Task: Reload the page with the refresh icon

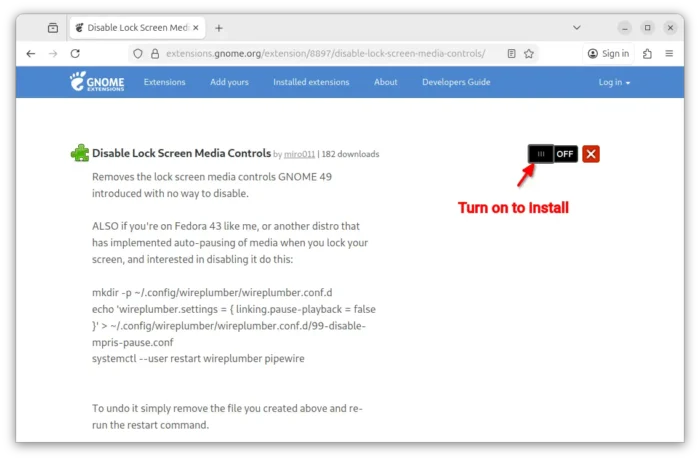Action: click(x=75, y=53)
